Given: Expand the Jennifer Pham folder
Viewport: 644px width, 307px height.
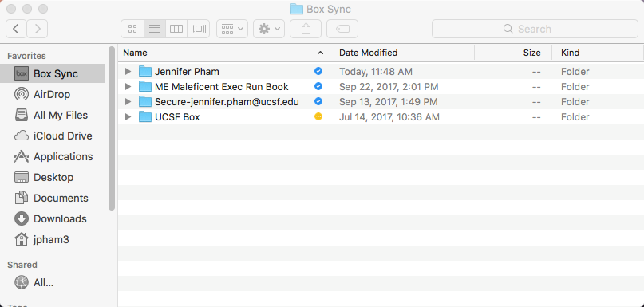Looking at the screenshot, I should tap(128, 72).
